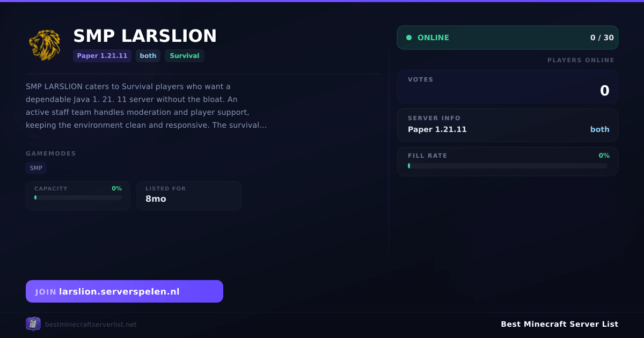Click the LISTED FOR label
This screenshot has height=338, width=644.
166,189
